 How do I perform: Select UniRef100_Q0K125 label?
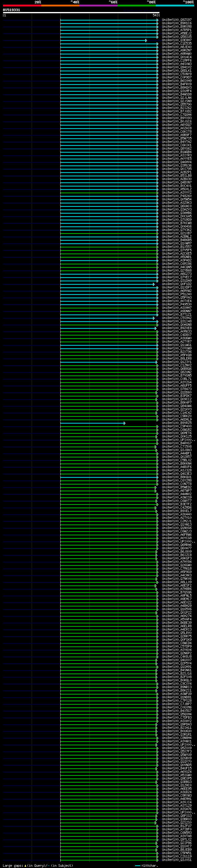(x=176, y=437)
